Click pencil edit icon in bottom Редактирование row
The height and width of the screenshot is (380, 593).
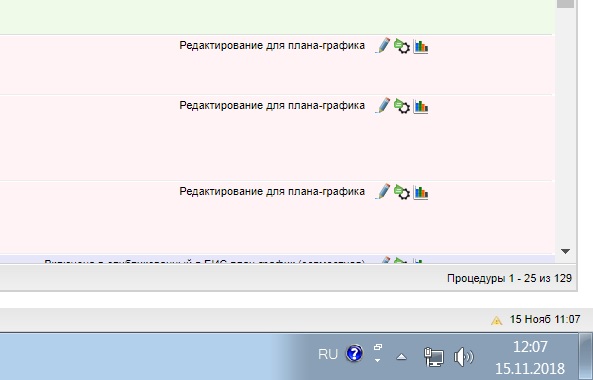(383, 192)
